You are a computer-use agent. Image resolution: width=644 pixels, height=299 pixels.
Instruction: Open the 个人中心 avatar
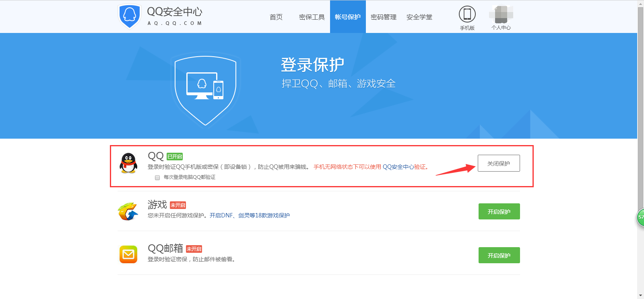(x=501, y=14)
